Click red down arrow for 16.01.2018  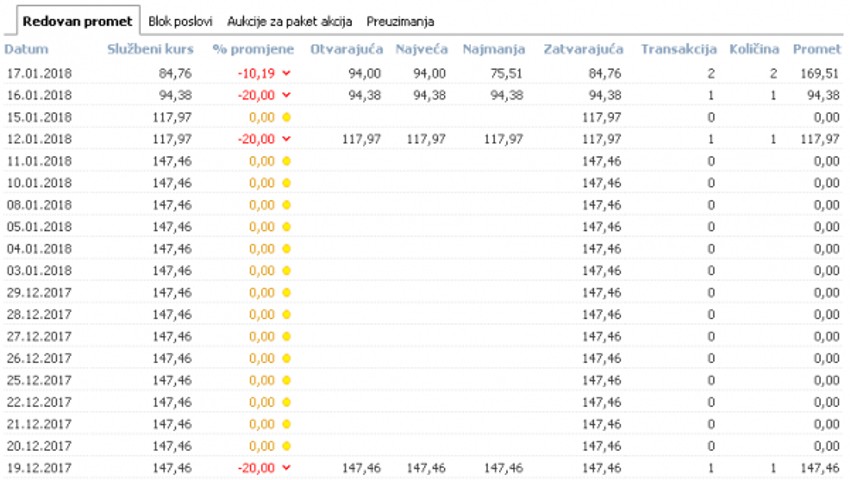point(287,95)
